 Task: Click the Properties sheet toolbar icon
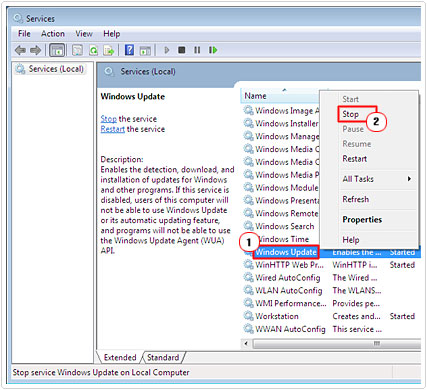[x=77, y=50]
